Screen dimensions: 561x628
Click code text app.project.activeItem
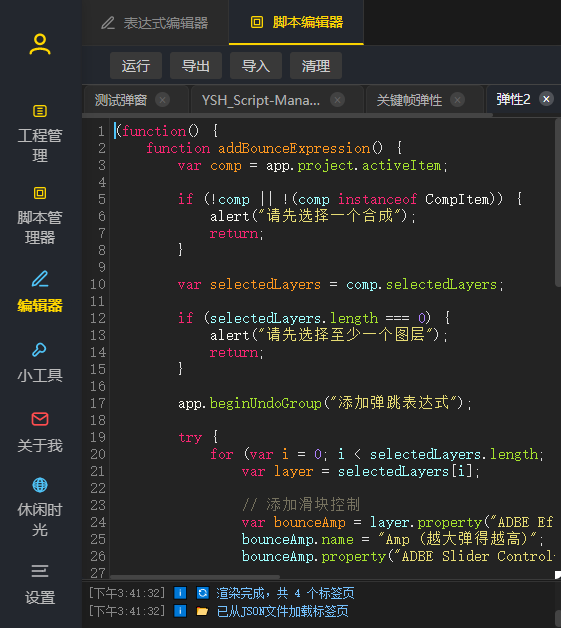(x=354, y=165)
